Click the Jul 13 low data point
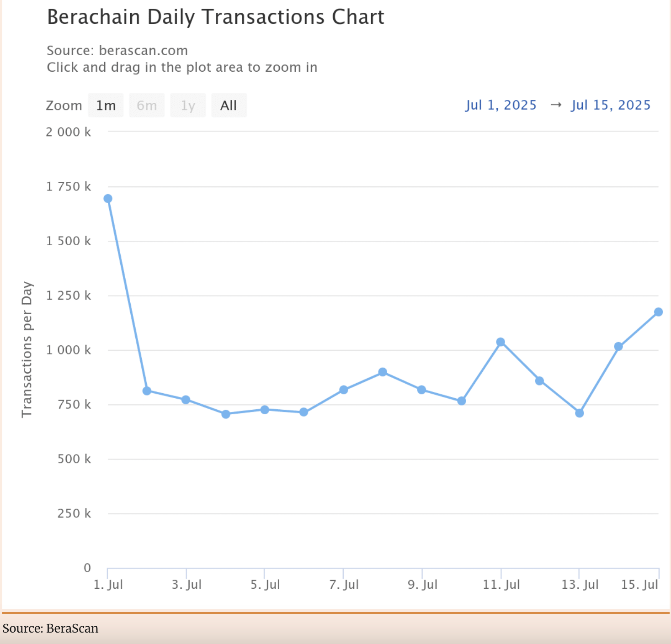 [580, 413]
